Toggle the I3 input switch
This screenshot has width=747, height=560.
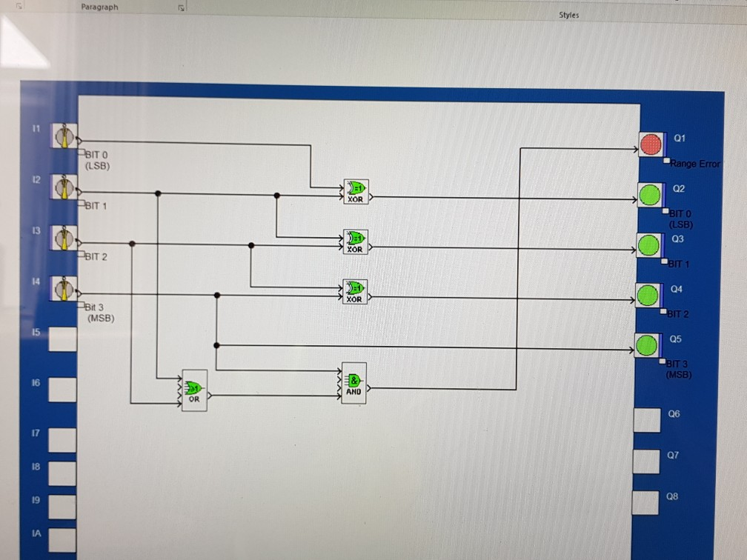coord(64,238)
